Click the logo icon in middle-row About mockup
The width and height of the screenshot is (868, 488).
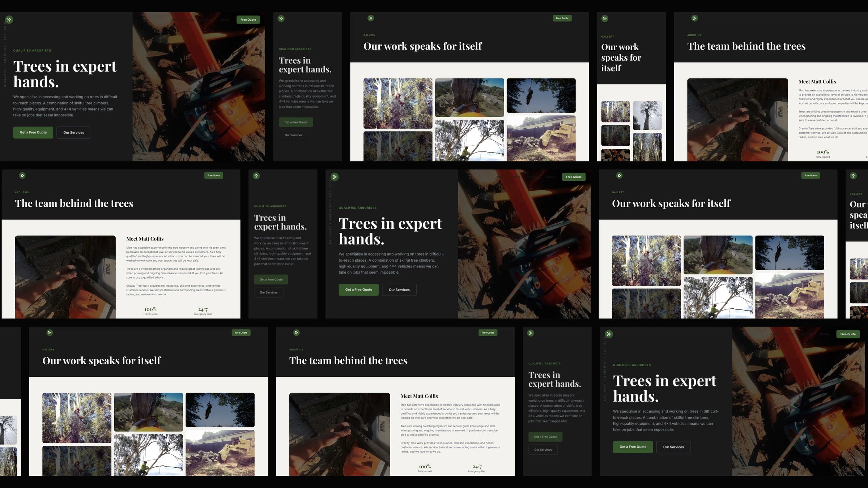point(22,175)
